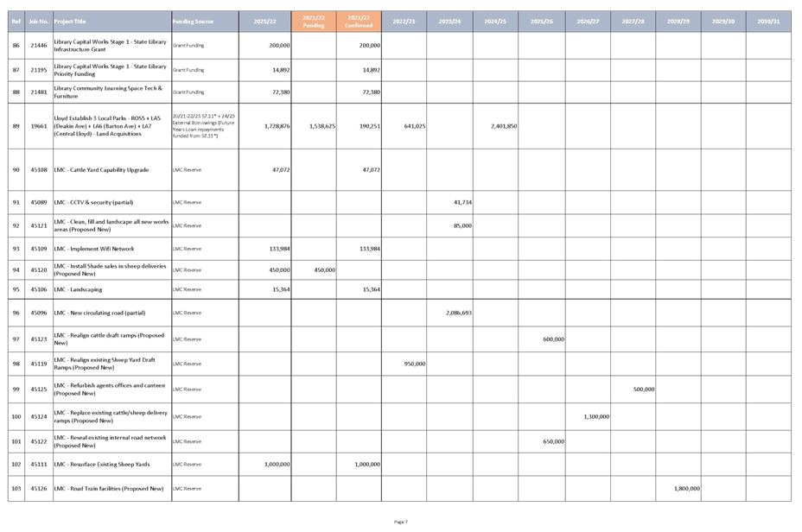Click the '2024/25' column header

click(495, 22)
